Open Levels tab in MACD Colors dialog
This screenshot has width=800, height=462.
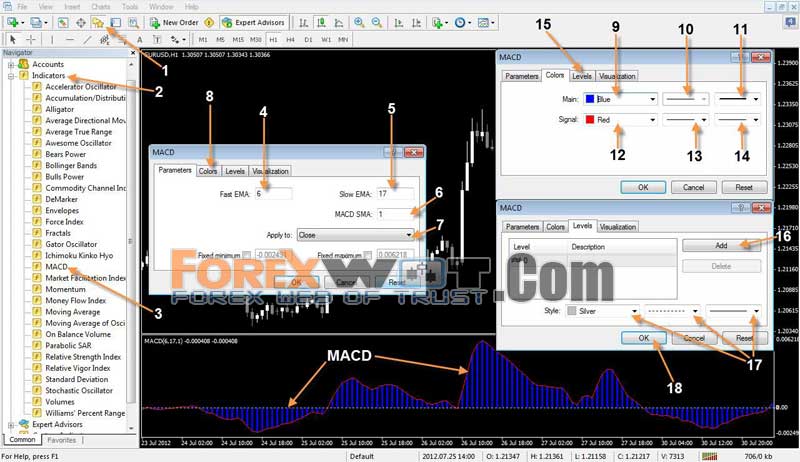click(582, 76)
